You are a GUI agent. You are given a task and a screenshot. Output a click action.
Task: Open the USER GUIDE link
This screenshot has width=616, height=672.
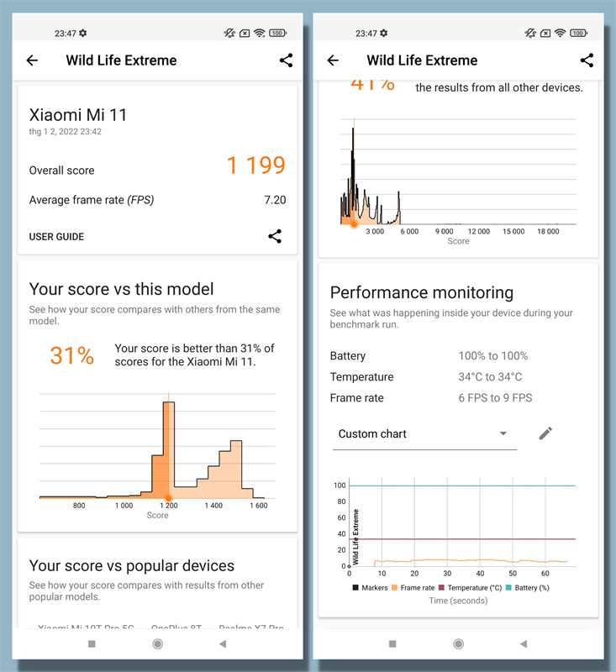point(56,237)
